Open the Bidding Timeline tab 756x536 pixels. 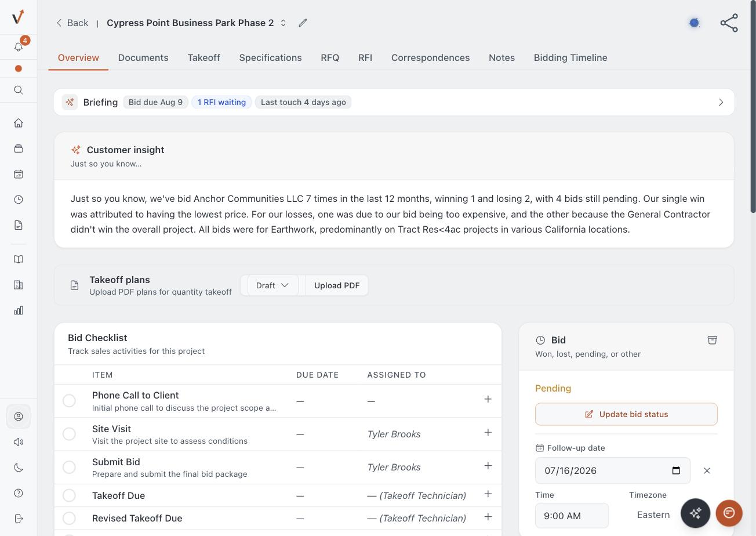tap(570, 57)
